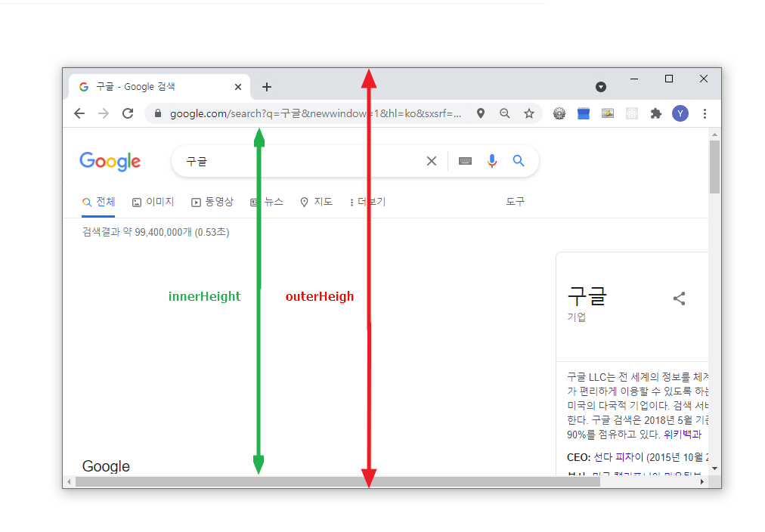Click the vertical scrollbar up arrow

tap(715, 135)
